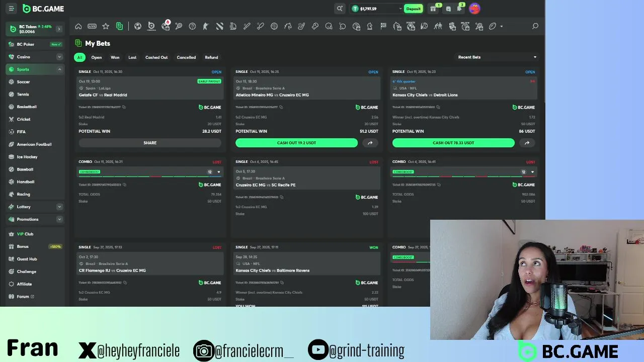Open favorites star icon in sports bar

[106, 26]
